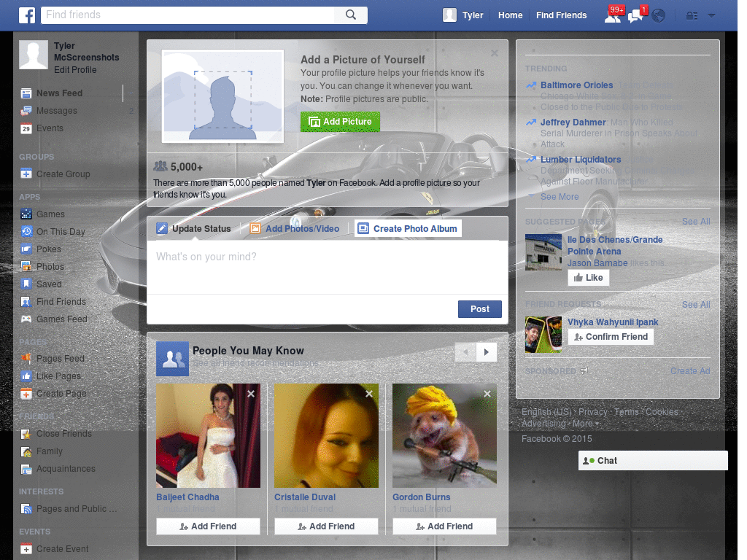747x560 pixels.
Task: Open account menu dropdown arrow
Action: point(711,15)
